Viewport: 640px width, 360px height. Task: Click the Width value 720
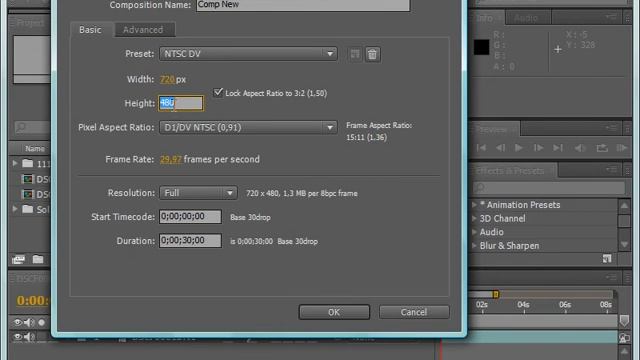pyautogui.click(x=167, y=79)
